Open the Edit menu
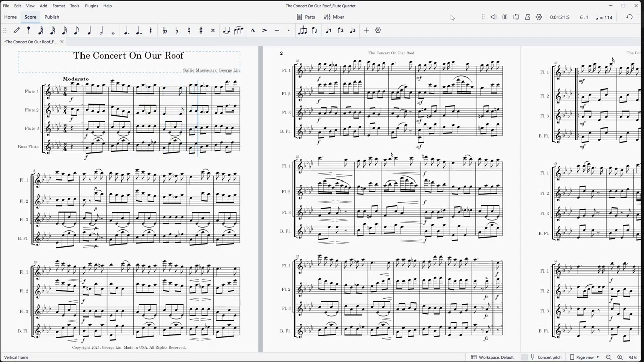This screenshot has width=644, height=362. pos(17,6)
